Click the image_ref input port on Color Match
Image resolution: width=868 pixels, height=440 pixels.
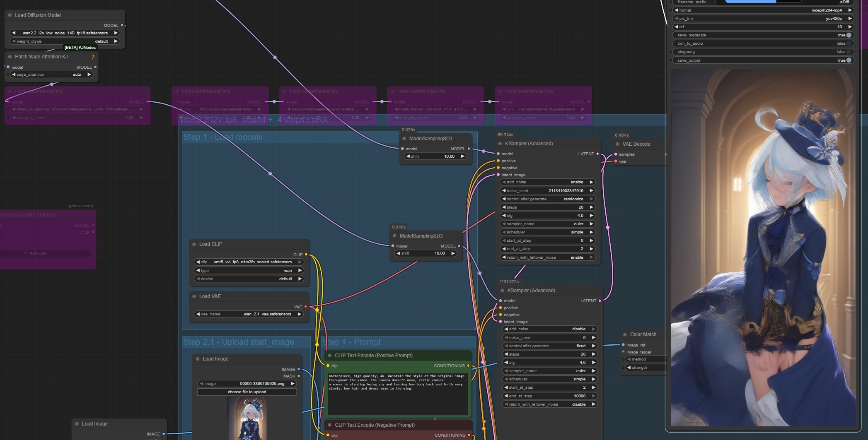tap(623, 345)
